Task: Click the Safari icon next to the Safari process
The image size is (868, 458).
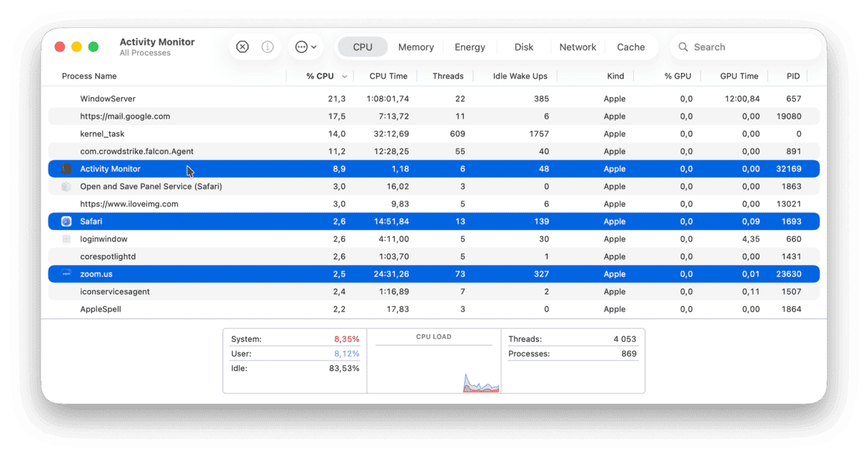Action: pyautogui.click(x=66, y=221)
